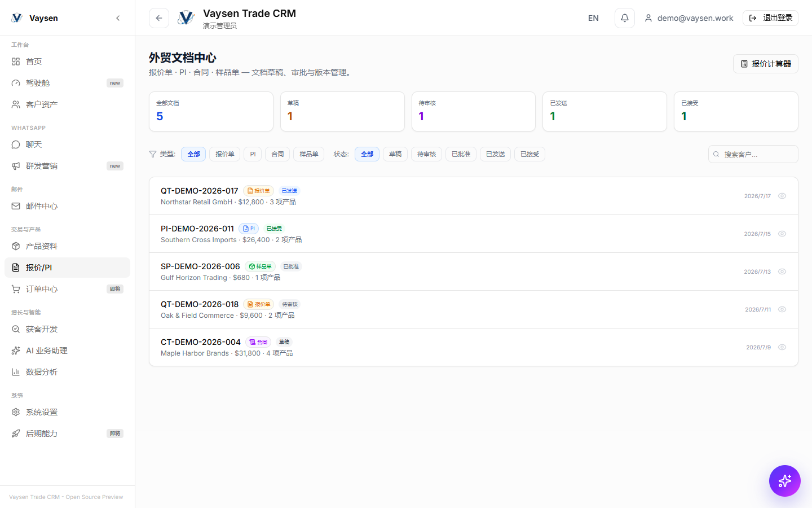Go to 客户资产 in the sidebar
812x508 pixels.
pyautogui.click(x=67, y=104)
